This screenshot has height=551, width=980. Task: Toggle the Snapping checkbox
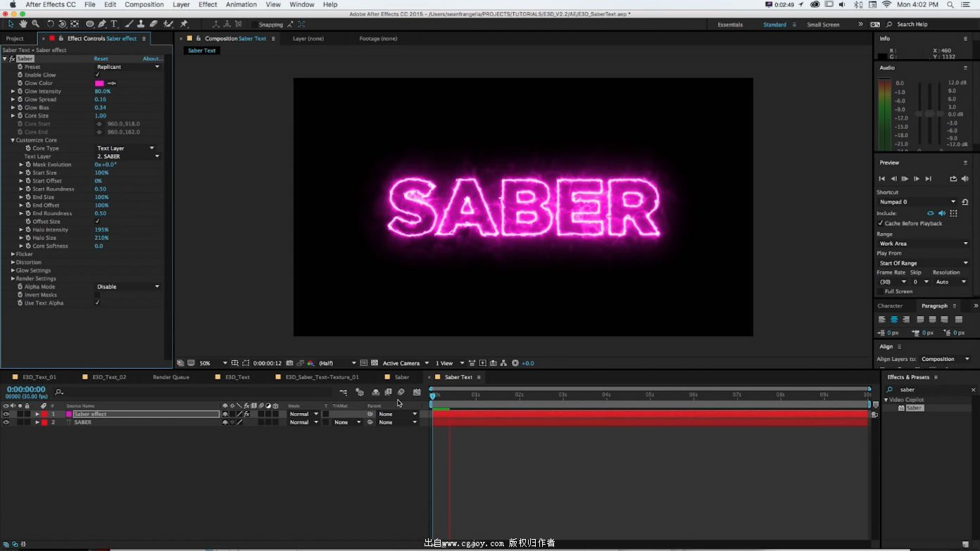[x=255, y=25]
